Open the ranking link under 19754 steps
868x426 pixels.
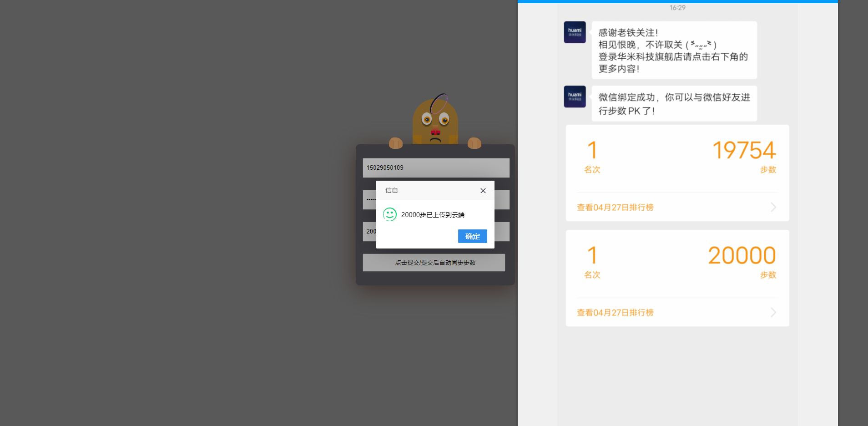(615, 208)
